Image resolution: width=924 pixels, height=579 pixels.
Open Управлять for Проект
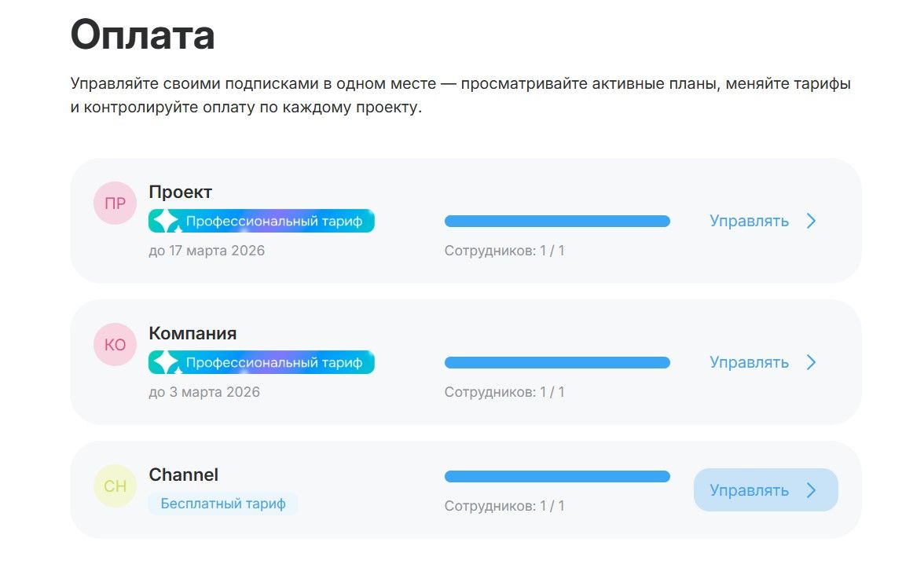click(x=749, y=222)
